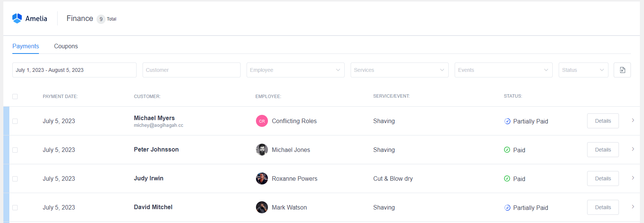Switch to the Coupons tab
This screenshot has width=644, height=223.
[x=66, y=46]
